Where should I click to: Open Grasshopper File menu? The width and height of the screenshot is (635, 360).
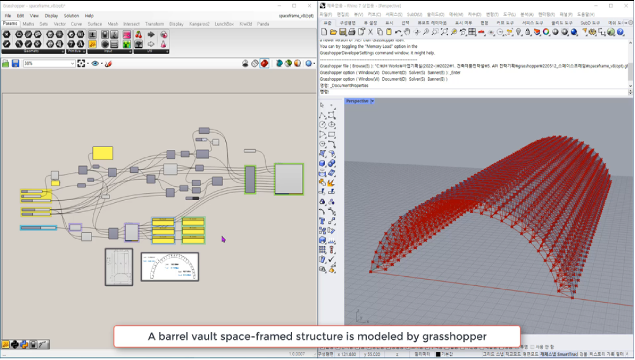pyautogui.click(x=8, y=16)
